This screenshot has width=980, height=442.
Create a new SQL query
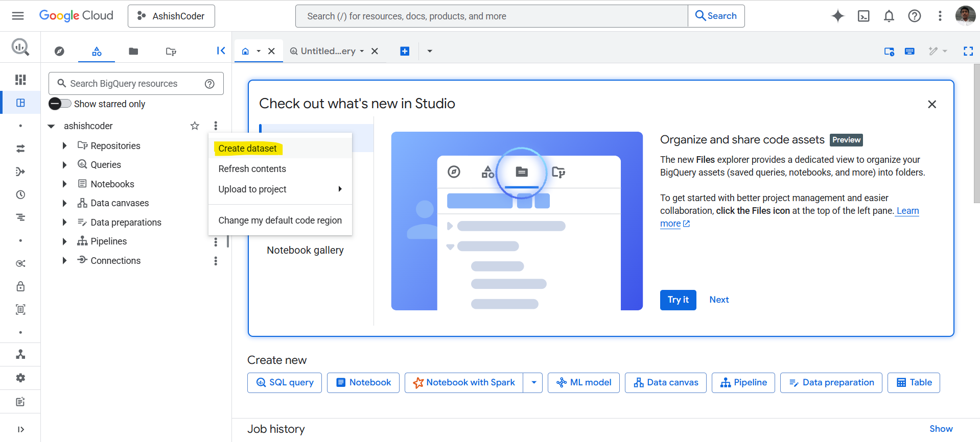tap(285, 383)
